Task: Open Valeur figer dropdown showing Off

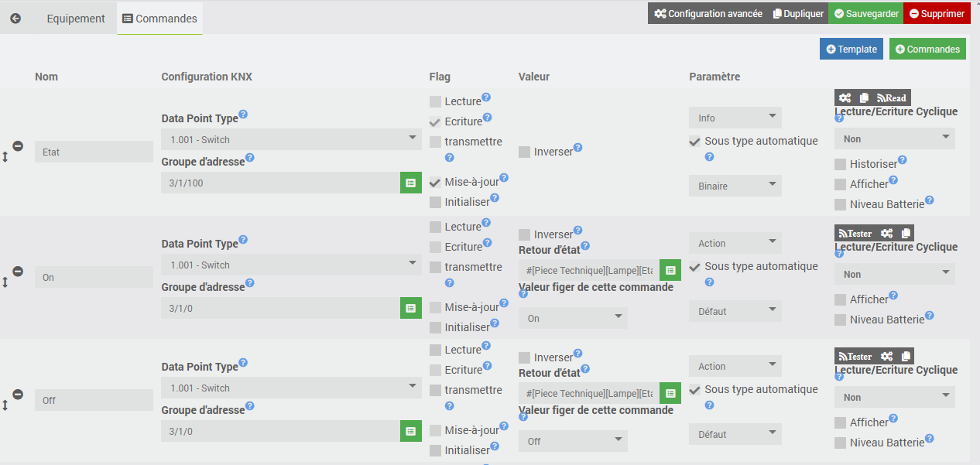Action: (x=573, y=441)
